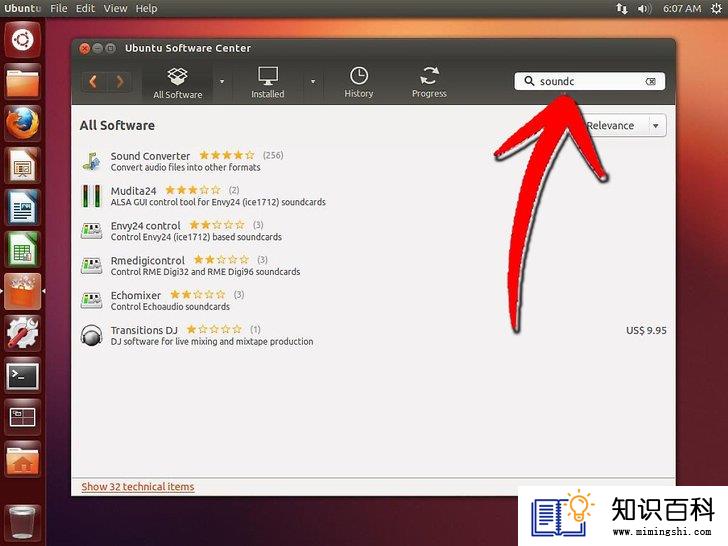
Task: Launch LibreOffice Impress from the launcher
Action: (22, 166)
